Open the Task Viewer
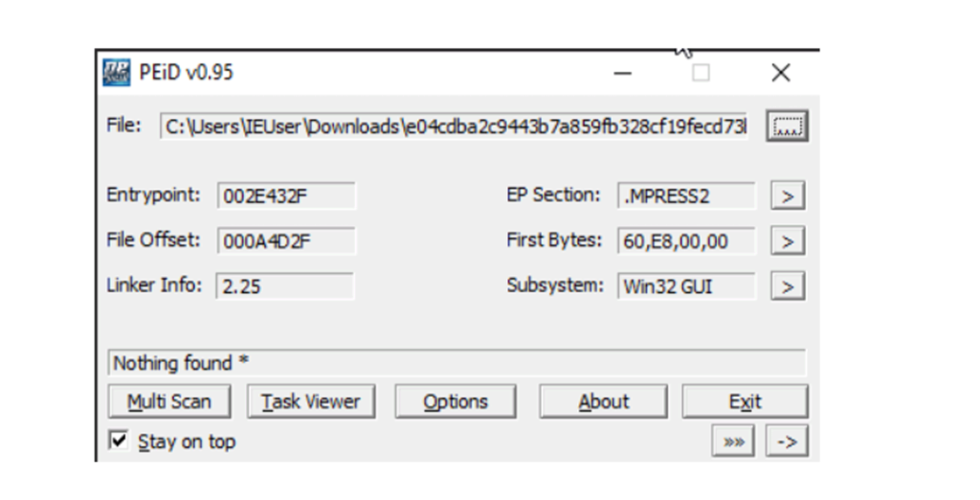The image size is (980, 500). pyautogui.click(x=311, y=401)
